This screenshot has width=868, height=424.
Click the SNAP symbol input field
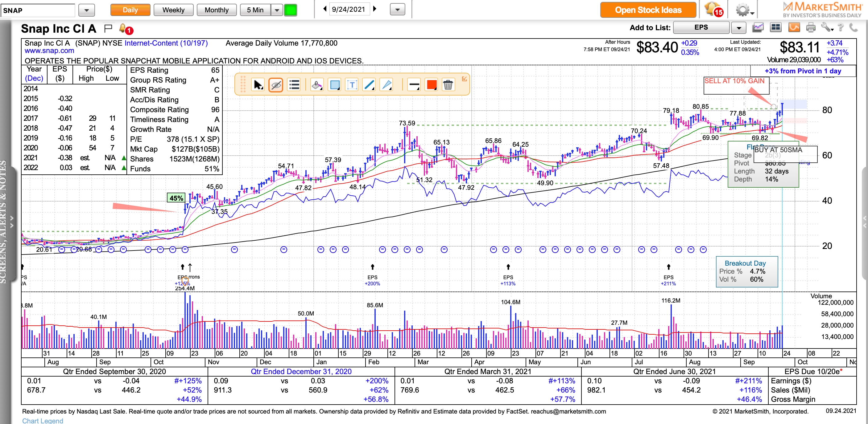click(37, 10)
